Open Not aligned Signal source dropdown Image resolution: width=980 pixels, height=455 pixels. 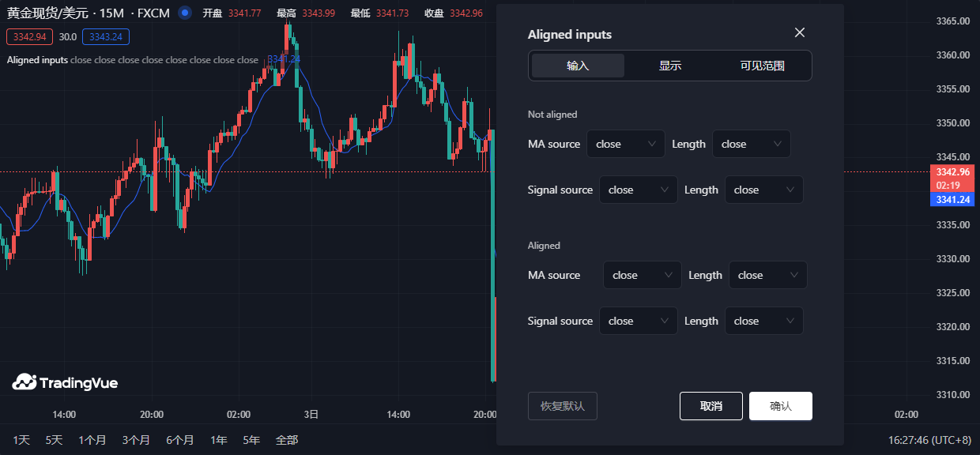tap(638, 190)
